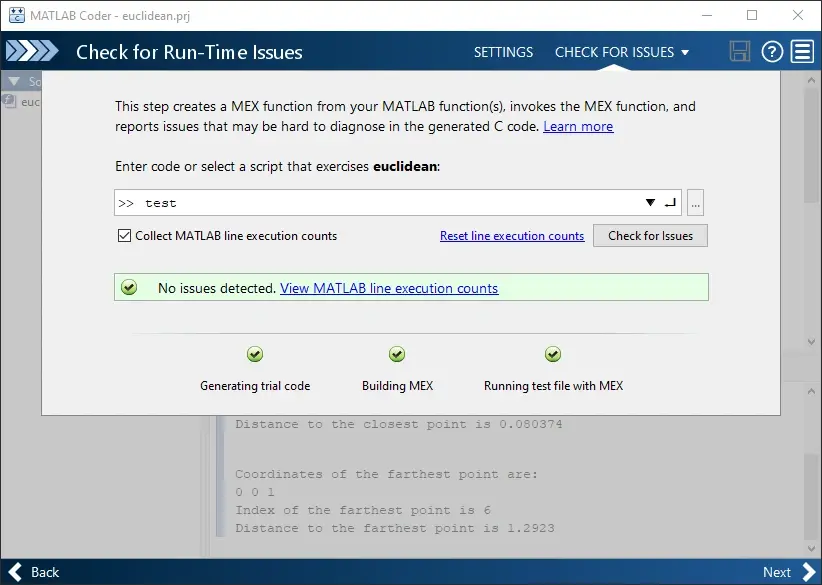The height and width of the screenshot is (585, 822).
Task: Collapse the source code tree triangle
Action: pyautogui.click(x=14, y=81)
